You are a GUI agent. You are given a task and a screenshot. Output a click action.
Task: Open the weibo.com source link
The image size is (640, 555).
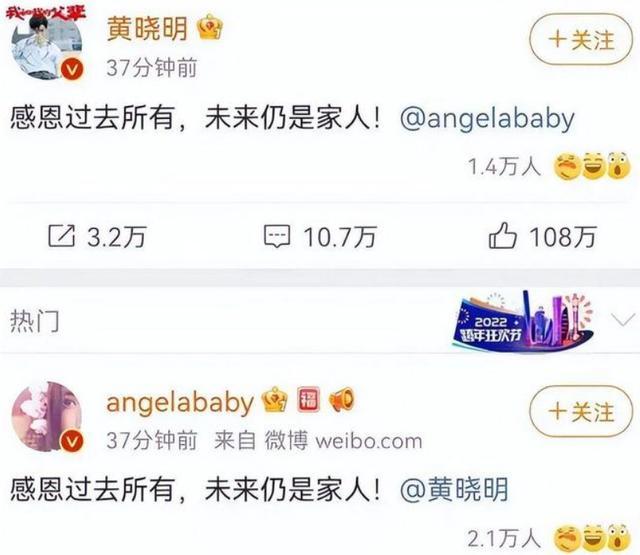pyautogui.click(x=369, y=441)
